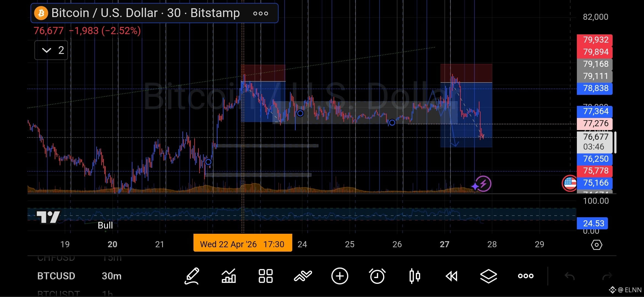
Task: Open the three-dot menu beside Bitstamp
Action: [260, 13]
